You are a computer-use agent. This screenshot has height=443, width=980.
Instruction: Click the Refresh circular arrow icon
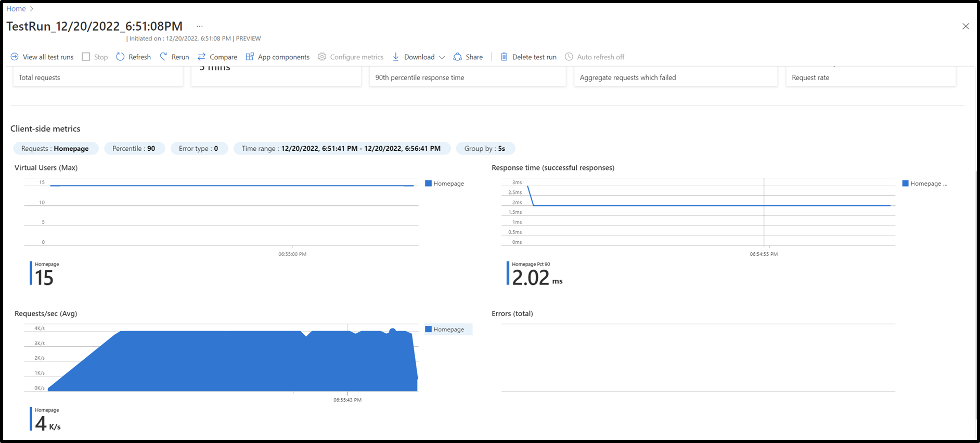pos(120,57)
